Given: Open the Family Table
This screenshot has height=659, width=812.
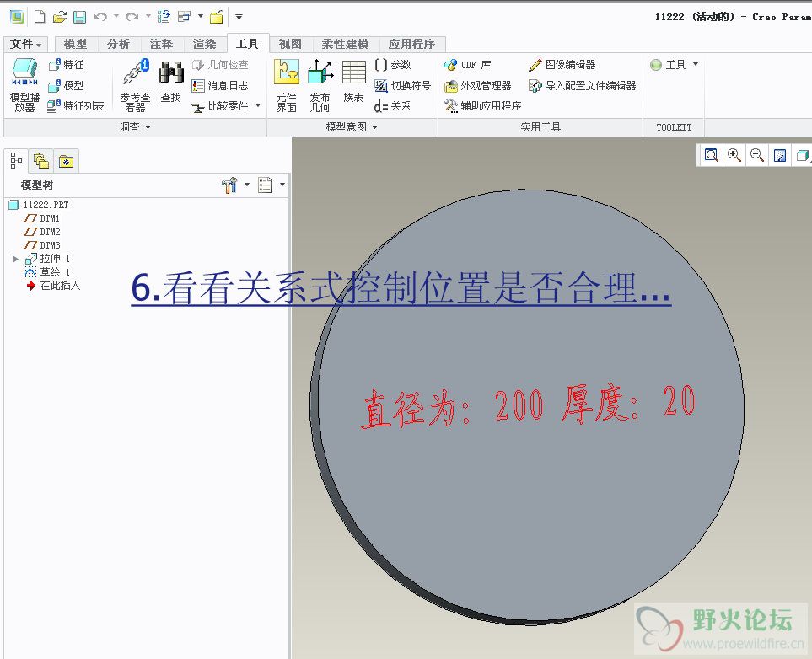Looking at the screenshot, I should (353, 82).
